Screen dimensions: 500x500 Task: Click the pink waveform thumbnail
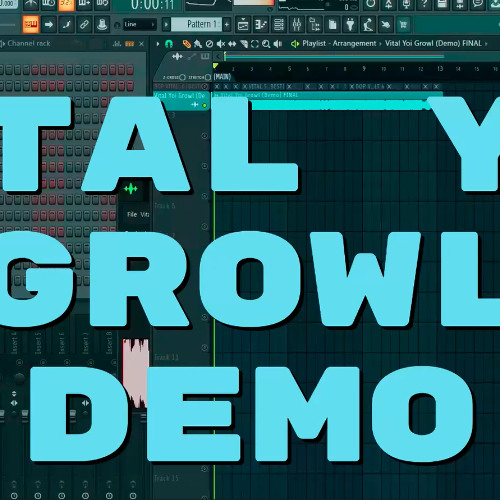click(x=135, y=374)
